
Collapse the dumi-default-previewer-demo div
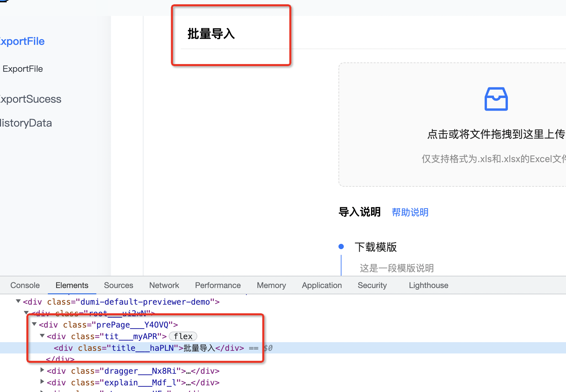(x=18, y=301)
